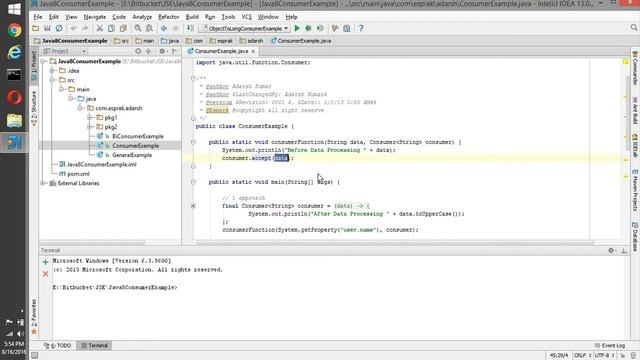Open Settings with the wrench icon
The height and width of the screenshot is (360, 640).
[335, 29]
